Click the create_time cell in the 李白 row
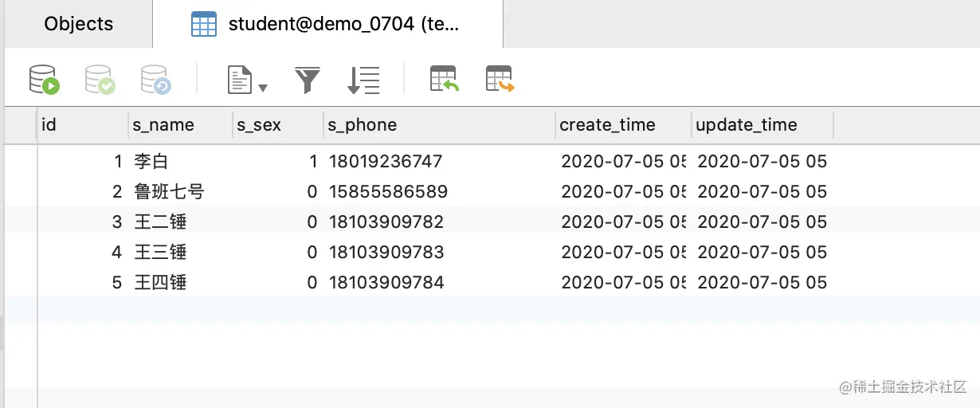980x408 pixels. [x=624, y=162]
